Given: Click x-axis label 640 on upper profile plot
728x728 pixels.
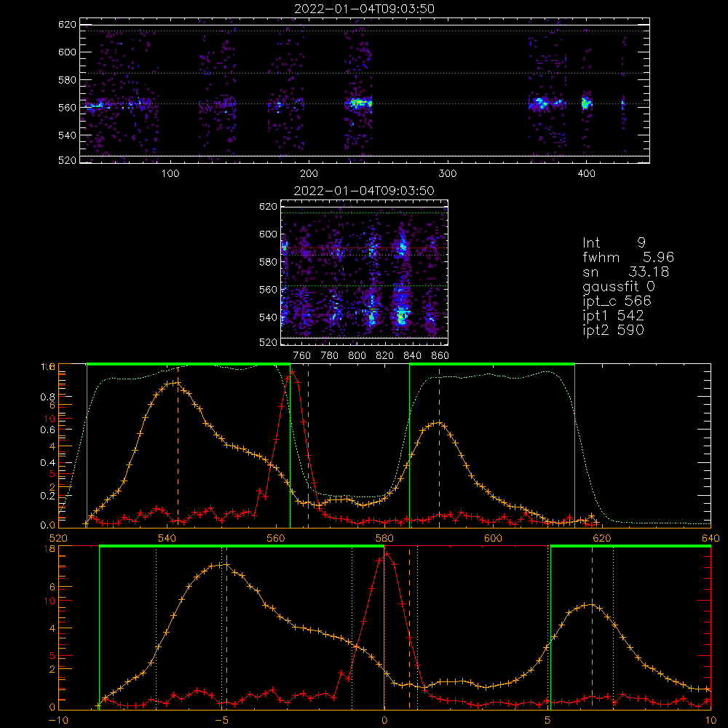Looking at the screenshot, I should point(711,538).
